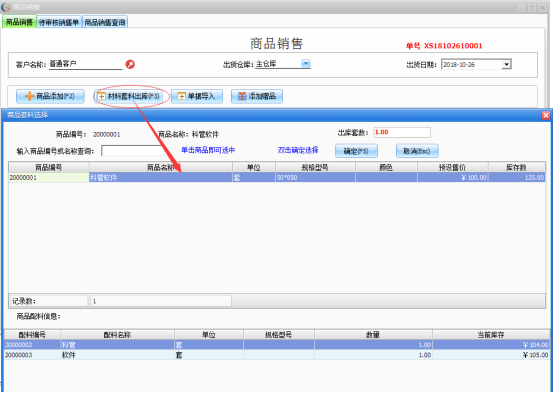The width and height of the screenshot is (554, 393).
Task: Expand the 出货仓库 dropdown
Action: [x=306, y=64]
